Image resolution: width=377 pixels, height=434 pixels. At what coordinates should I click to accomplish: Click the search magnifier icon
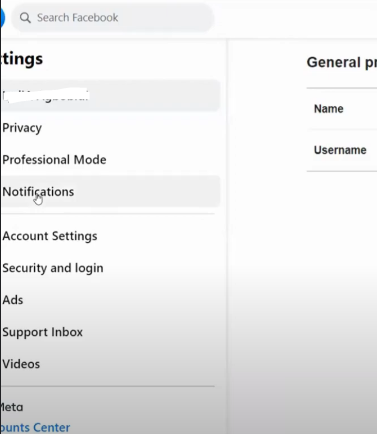pos(25,18)
